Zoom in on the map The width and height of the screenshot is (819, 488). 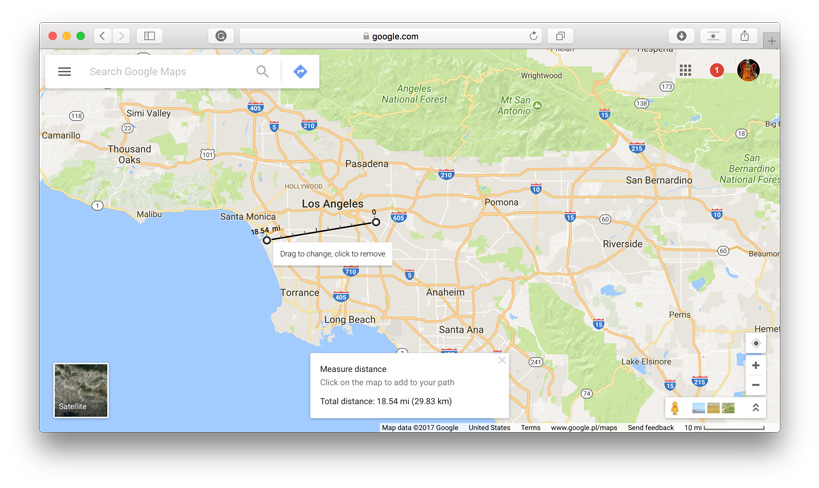pyautogui.click(x=755, y=365)
